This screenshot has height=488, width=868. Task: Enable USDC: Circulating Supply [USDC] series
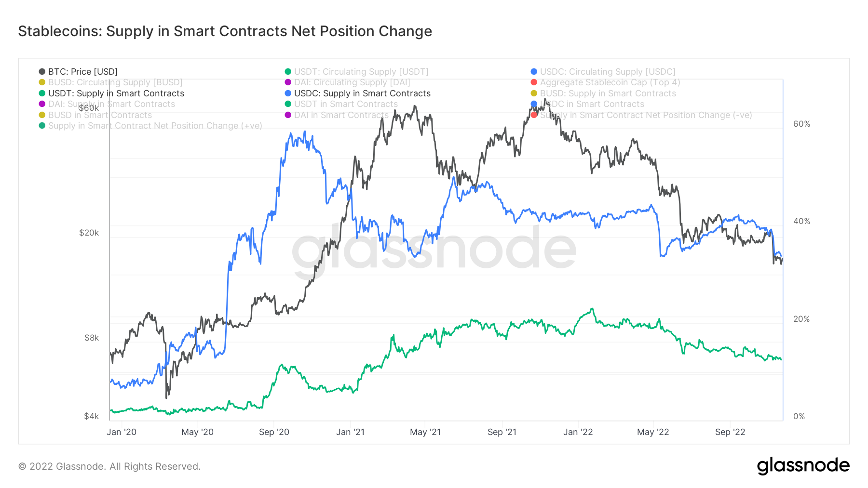pyautogui.click(x=603, y=72)
